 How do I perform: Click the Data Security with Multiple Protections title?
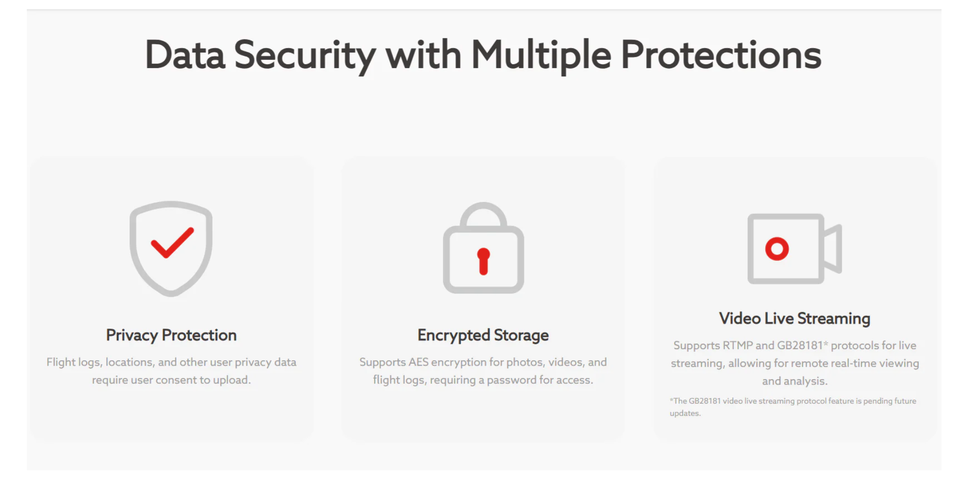click(483, 55)
